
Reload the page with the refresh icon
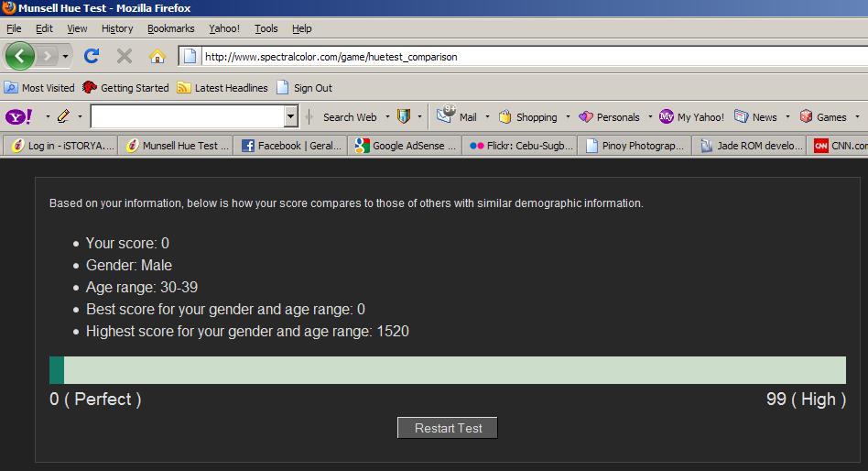tap(91, 56)
